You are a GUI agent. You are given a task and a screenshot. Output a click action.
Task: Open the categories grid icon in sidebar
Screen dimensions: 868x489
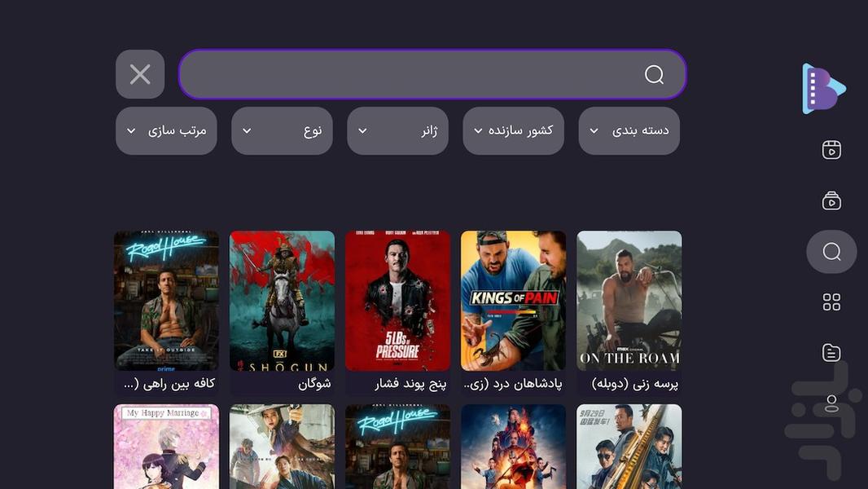tap(831, 302)
